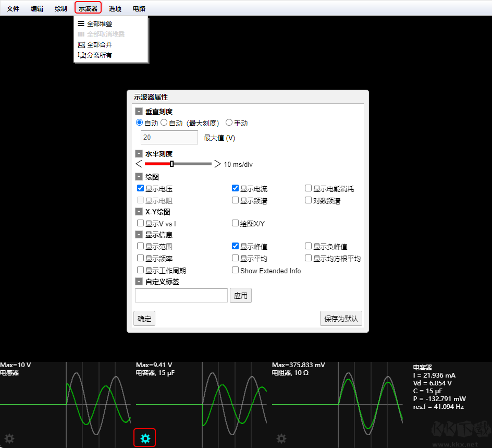The image size is (492, 448).
Task: Click the 保存为默认 button
Action: point(341,318)
